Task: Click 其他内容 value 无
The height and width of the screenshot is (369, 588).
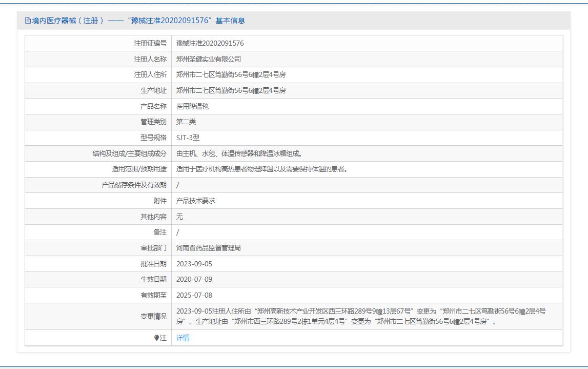Action: click(179, 217)
